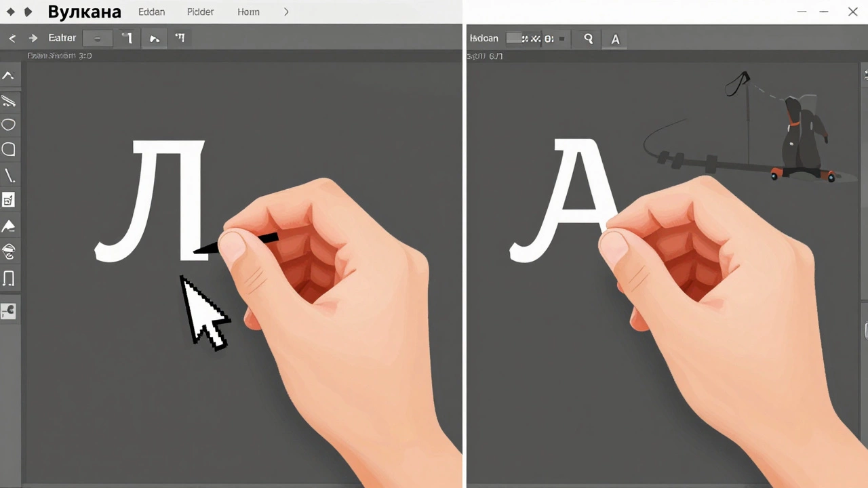Go back with the left arrow
868x488 pixels.
coord(12,39)
